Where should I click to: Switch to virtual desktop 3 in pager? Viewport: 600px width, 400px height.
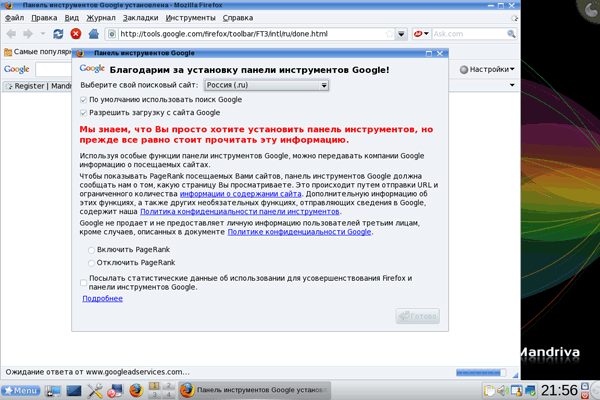154,394
